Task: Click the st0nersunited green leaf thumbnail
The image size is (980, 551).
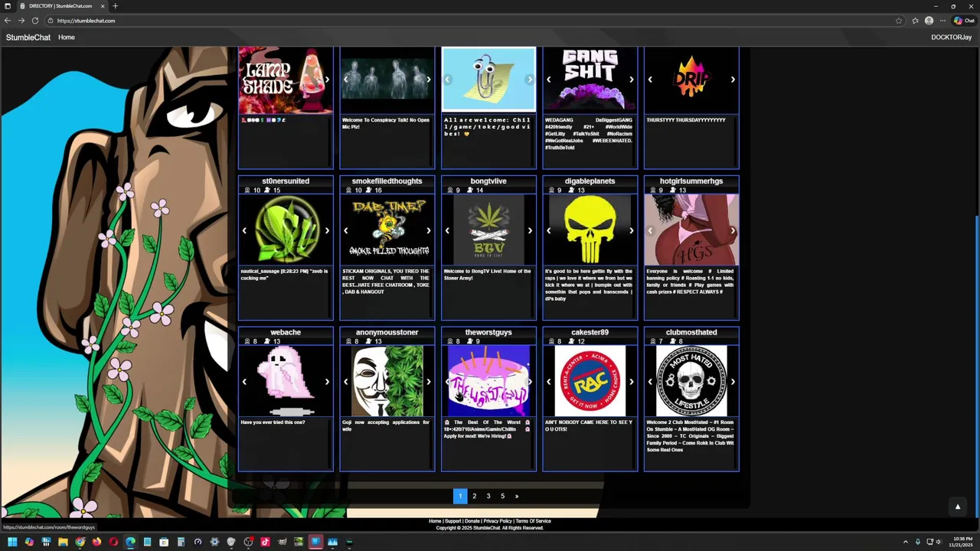Action: (286, 230)
